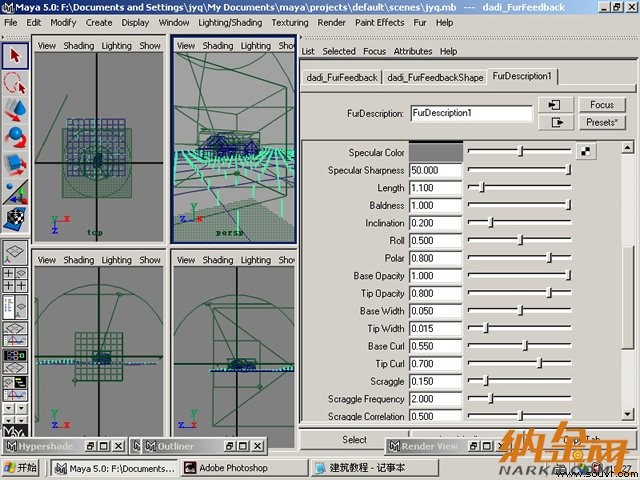Click the Length slider

(x=519, y=187)
